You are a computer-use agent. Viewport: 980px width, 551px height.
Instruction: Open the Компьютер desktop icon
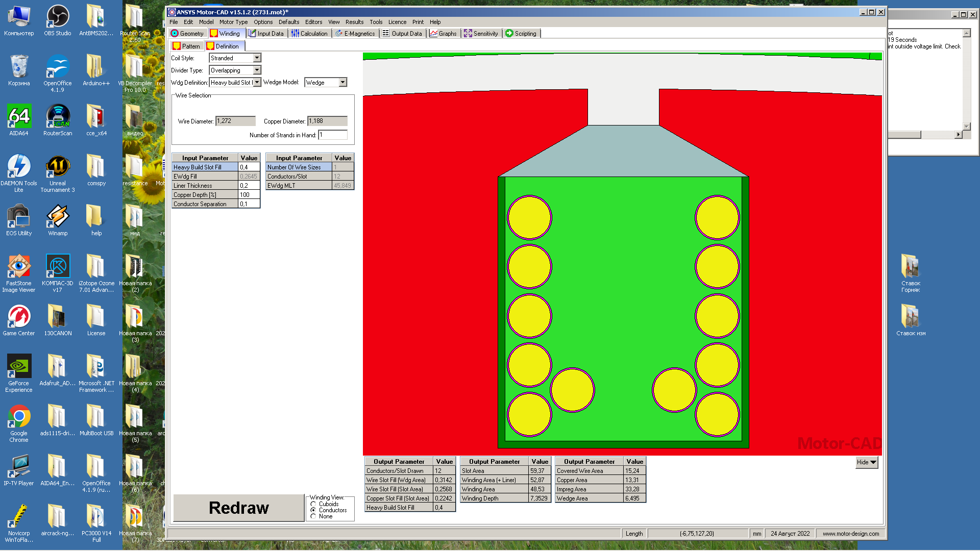pyautogui.click(x=19, y=21)
